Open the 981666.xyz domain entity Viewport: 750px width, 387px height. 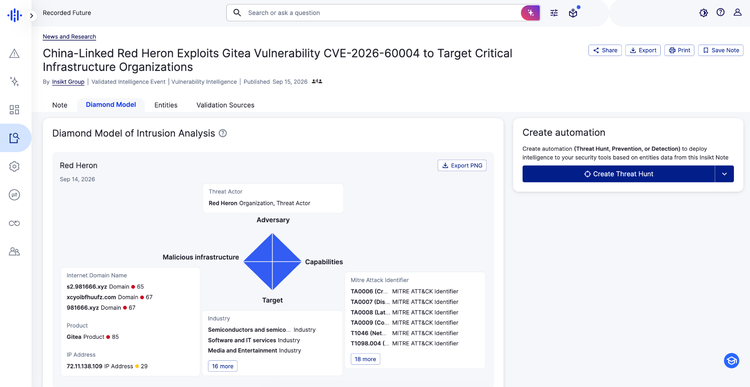(x=83, y=308)
